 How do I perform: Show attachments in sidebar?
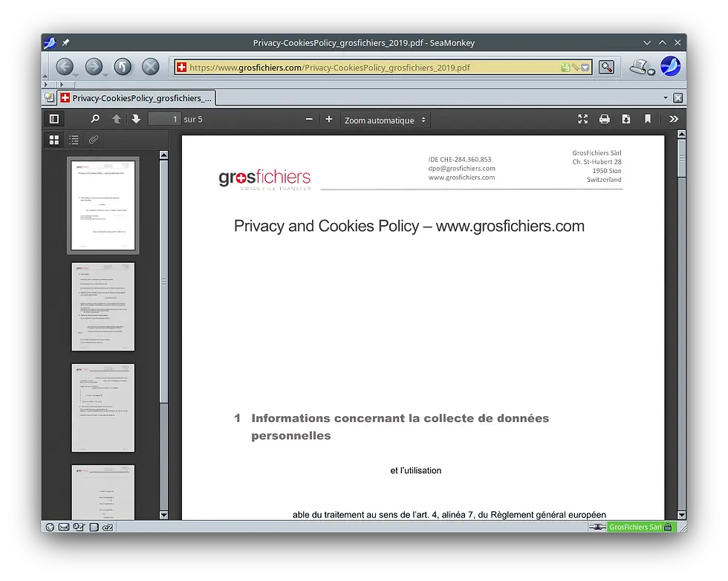click(94, 140)
